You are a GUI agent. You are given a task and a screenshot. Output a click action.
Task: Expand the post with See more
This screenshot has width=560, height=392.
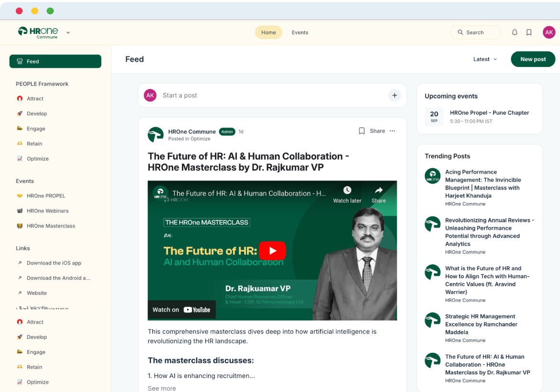coord(162,388)
